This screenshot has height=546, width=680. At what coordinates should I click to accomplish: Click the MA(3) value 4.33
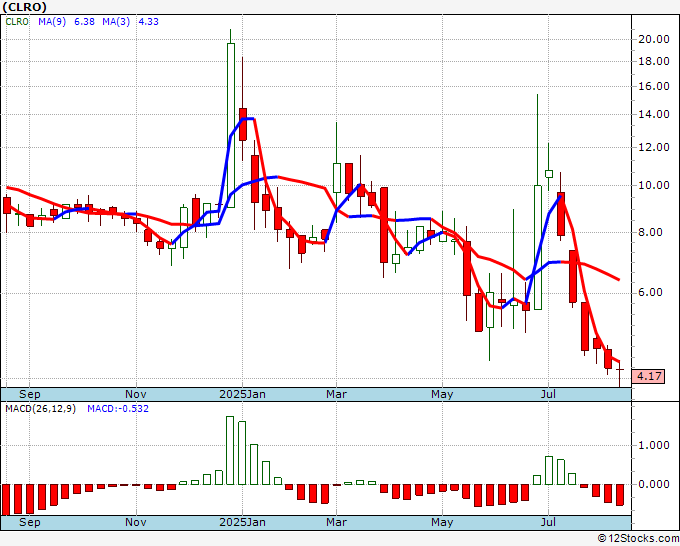[148, 21]
